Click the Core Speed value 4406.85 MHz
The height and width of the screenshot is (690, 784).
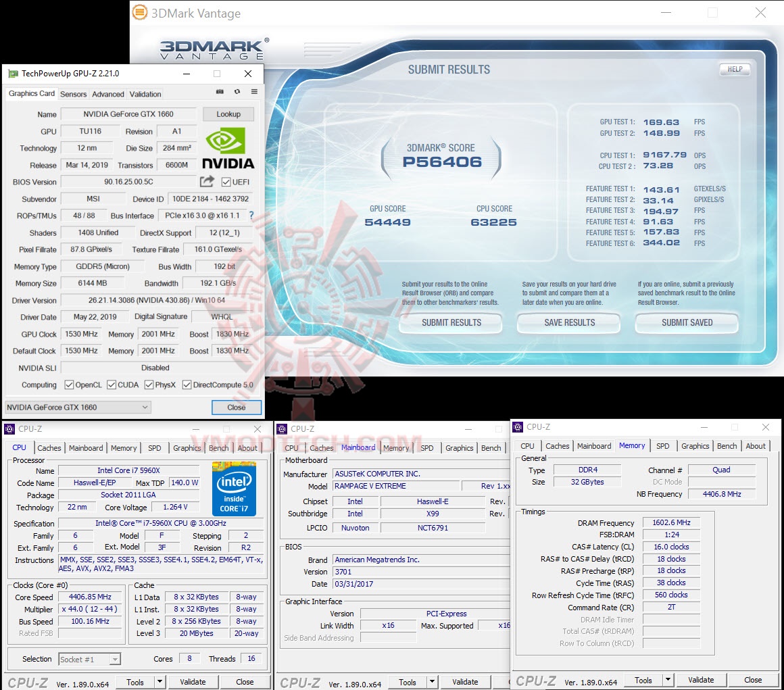(90, 597)
